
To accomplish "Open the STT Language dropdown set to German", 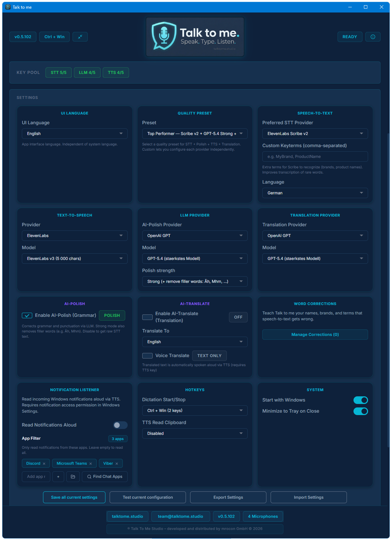I will (x=315, y=193).
